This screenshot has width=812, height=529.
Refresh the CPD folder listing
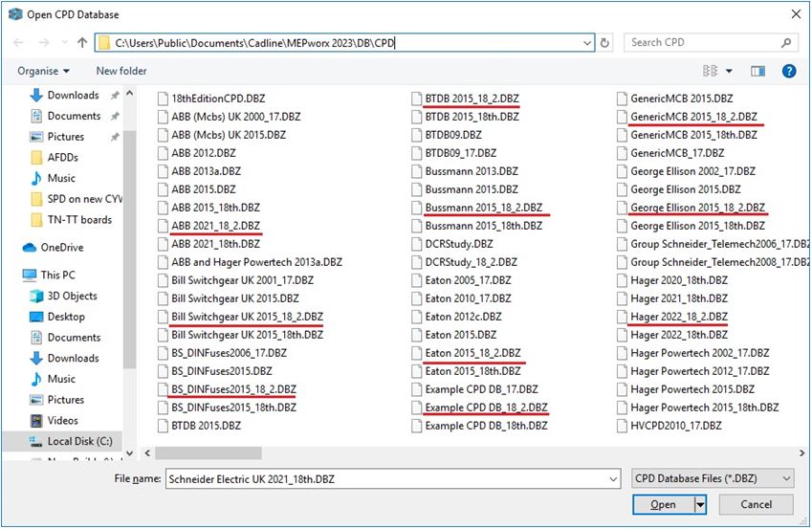[604, 43]
